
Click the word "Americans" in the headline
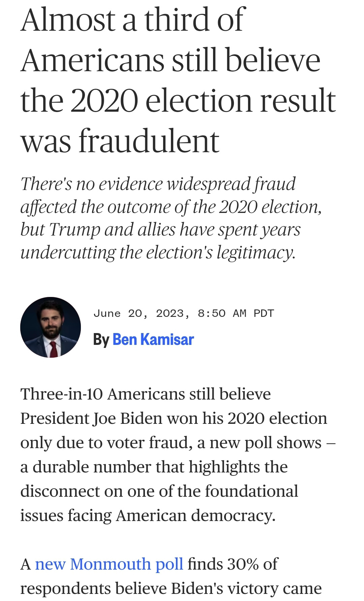tap(92, 60)
